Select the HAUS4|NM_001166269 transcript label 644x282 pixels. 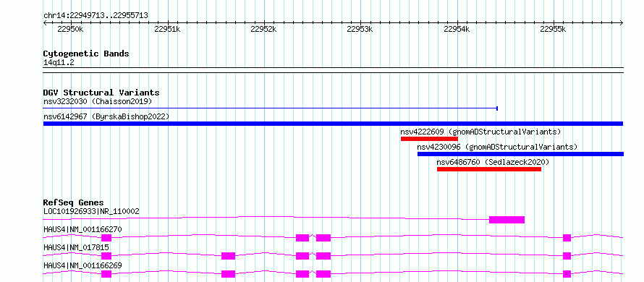coord(82,265)
